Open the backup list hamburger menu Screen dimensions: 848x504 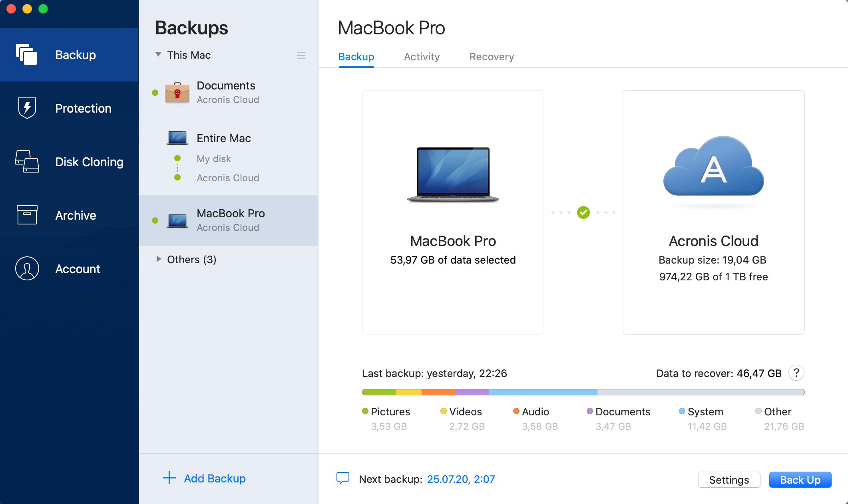pyautogui.click(x=301, y=56)
